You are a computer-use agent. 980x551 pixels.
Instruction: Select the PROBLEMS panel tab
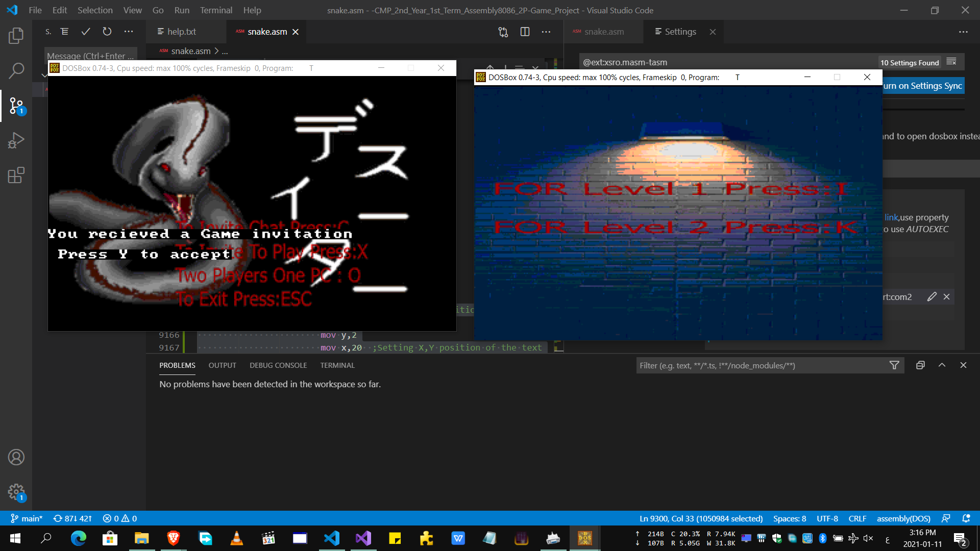(177, 365)
